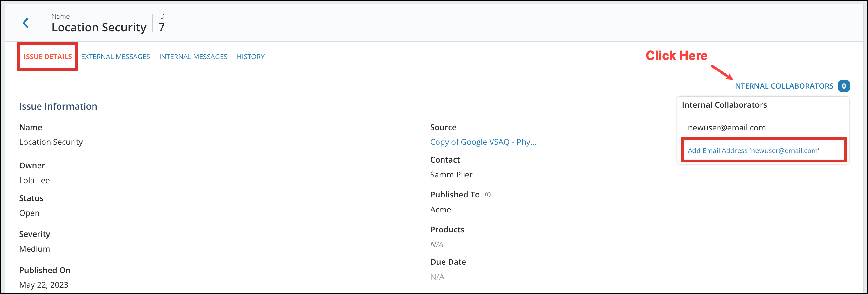Click the Due Date field label
This screenshot has width=868, height=294.
pos(448,262)
